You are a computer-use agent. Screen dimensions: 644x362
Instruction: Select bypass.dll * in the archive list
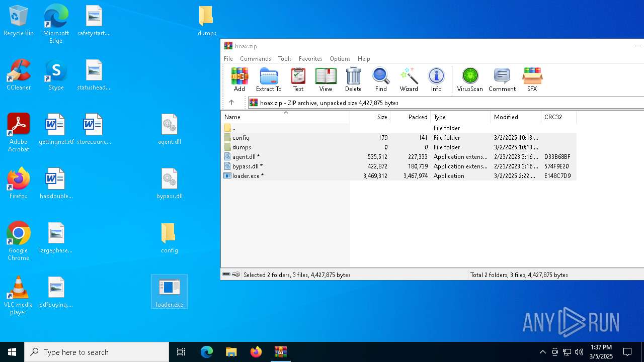pos(398,166)
